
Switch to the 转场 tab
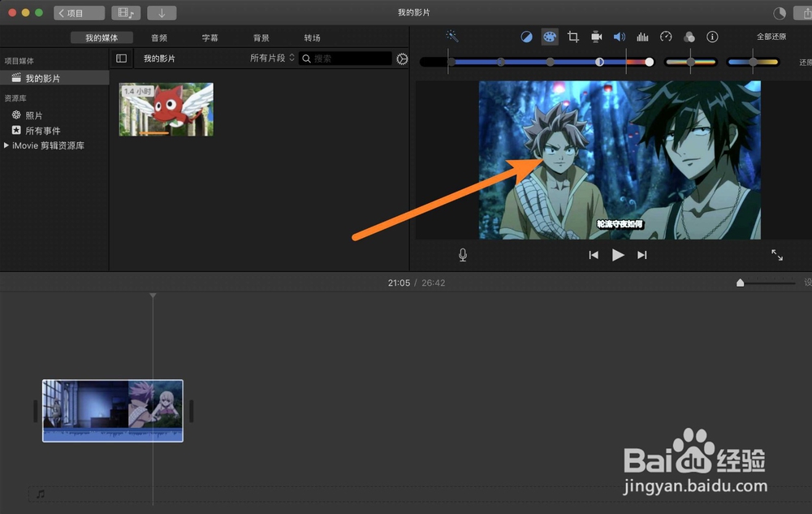313,36
